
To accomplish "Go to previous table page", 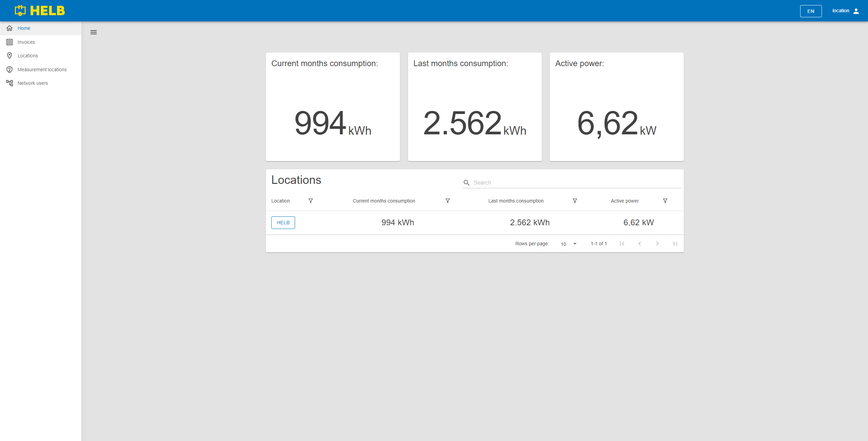I will 640,244.
